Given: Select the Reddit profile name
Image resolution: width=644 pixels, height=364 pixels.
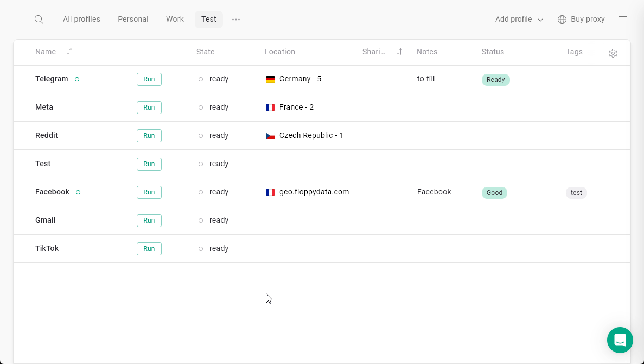Looking at the screenshot, I should pos(47,135).
